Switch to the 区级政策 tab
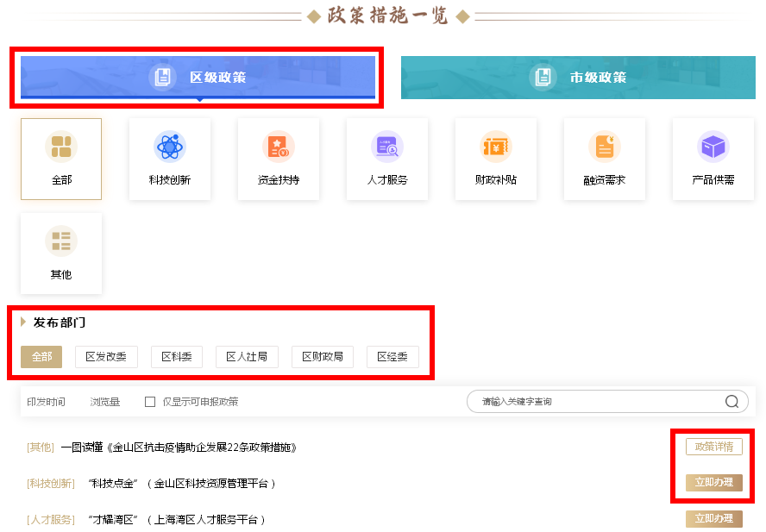 tap(198, 78)
